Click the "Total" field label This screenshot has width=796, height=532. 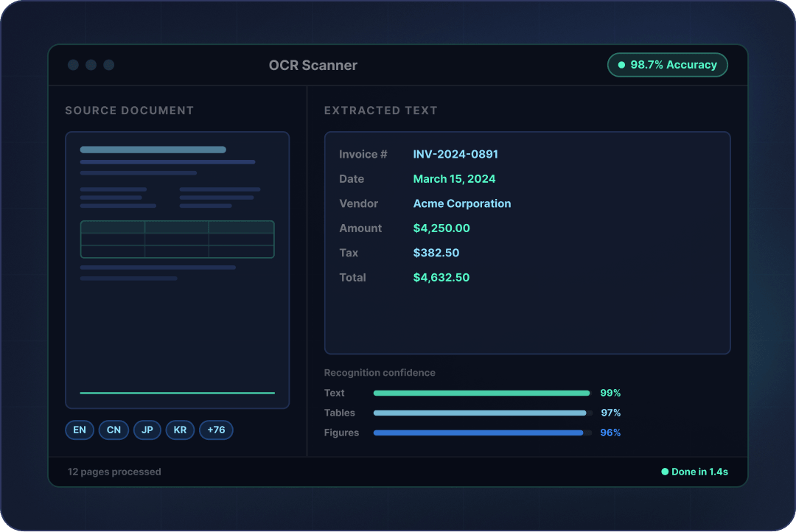coord(352,278)
